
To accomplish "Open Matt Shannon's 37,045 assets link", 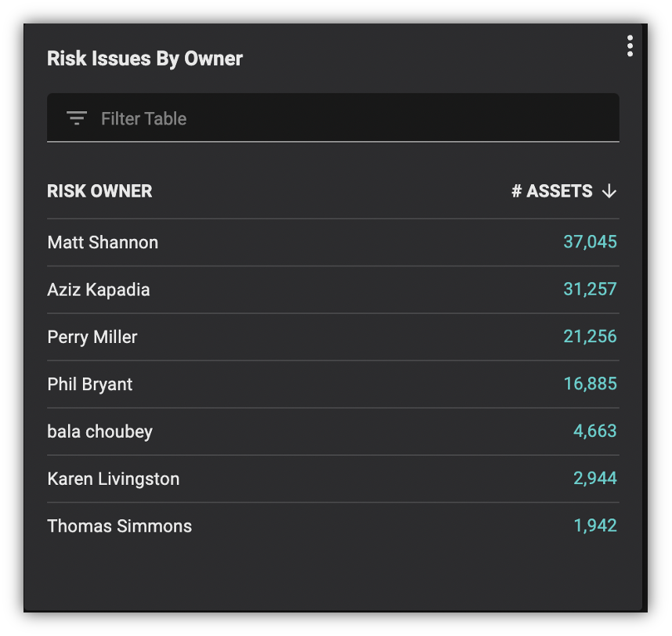I will point(590,242).
